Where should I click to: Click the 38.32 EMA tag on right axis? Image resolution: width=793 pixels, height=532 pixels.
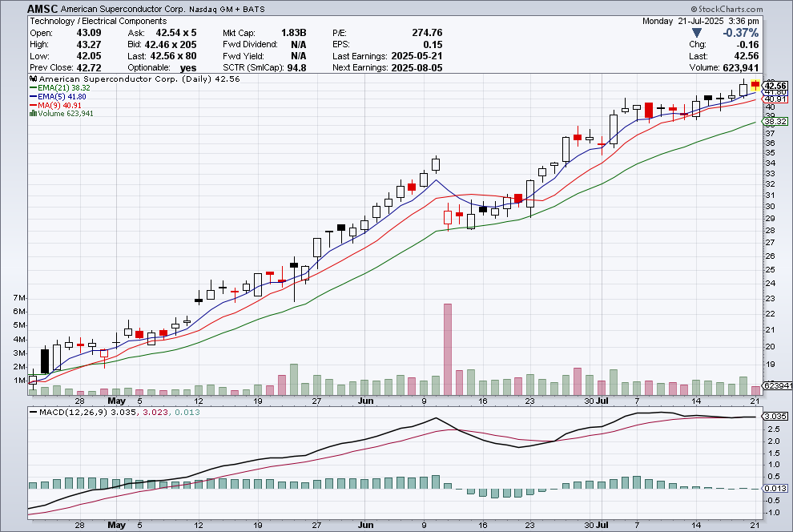(x=775, y=122)
